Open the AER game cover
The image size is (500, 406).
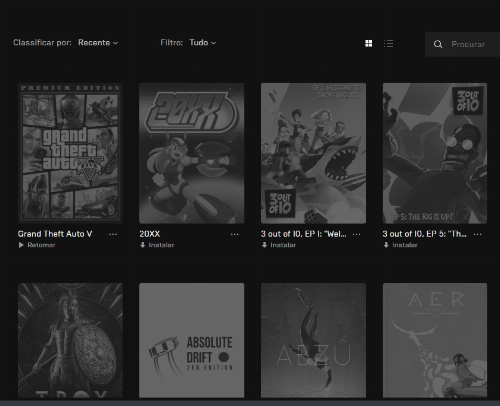(435, 340)
